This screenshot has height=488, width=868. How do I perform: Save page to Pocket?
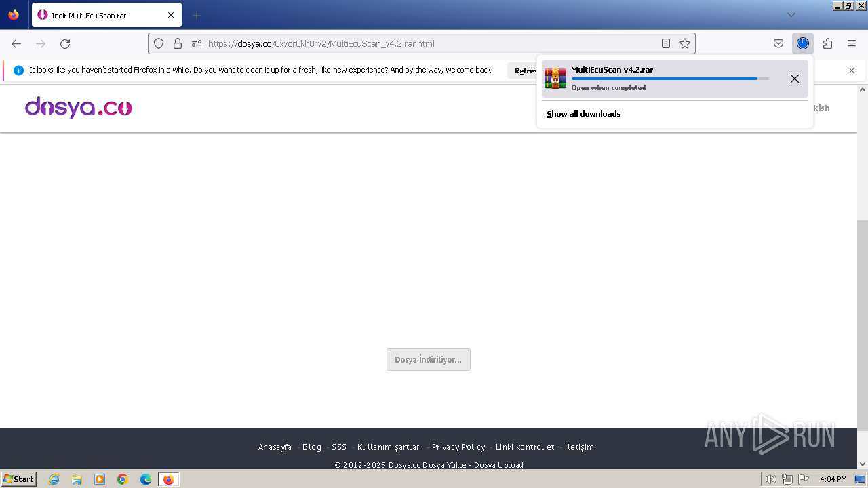tap(778, 43)
